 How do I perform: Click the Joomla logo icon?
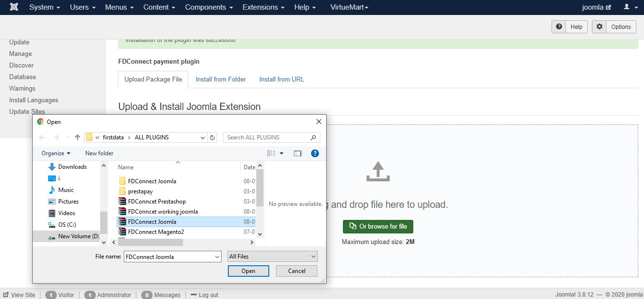14,7
